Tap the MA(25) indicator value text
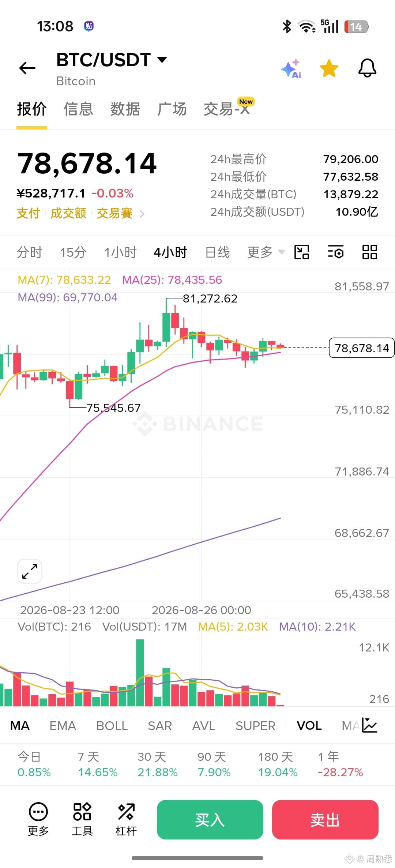Image resolution: width=395 pixels, height=868 pixels. pyautogui.click(x=172, y=280)
